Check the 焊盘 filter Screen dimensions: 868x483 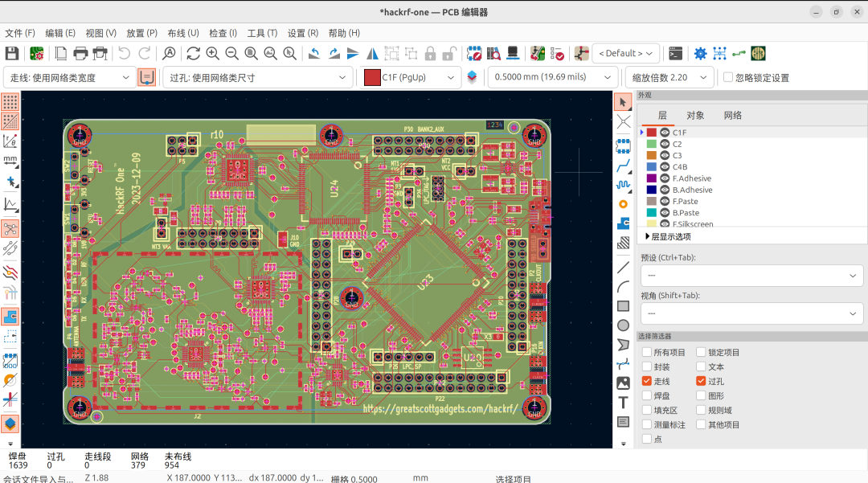click(646, 395)
